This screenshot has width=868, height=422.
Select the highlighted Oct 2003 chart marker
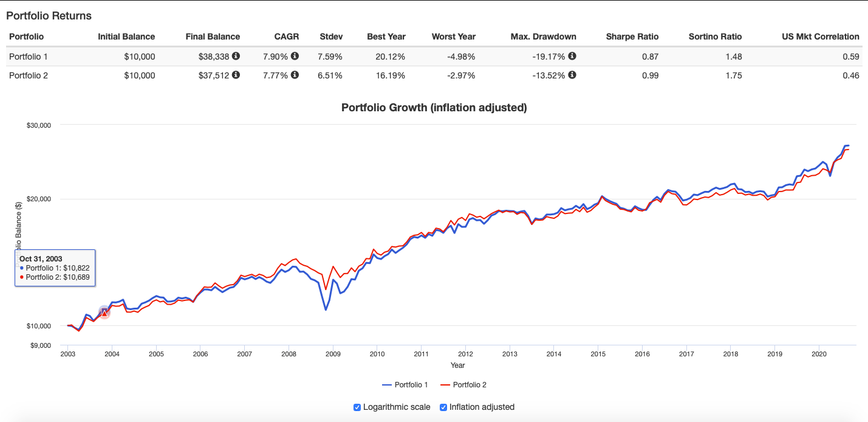click(104, 313)
